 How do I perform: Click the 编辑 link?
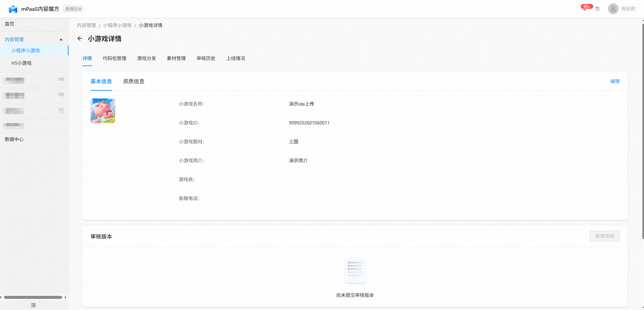pyautogui.click(x=615, y=81)
